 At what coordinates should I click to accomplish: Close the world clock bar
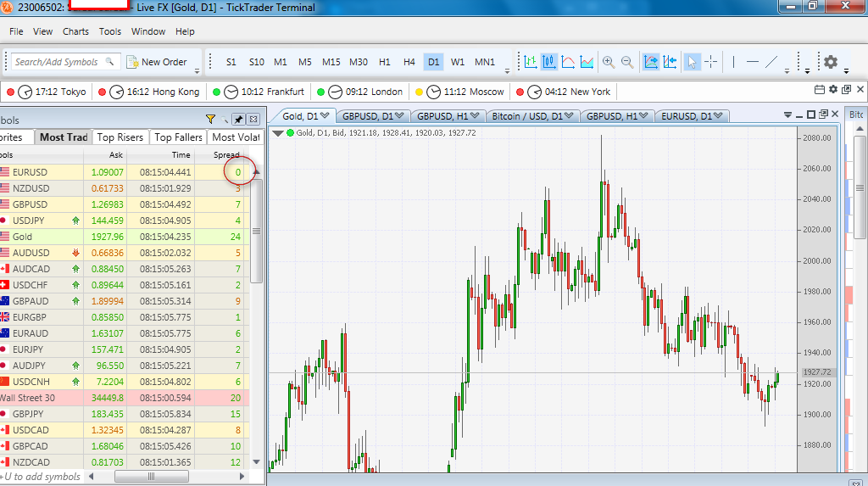coord(860,89)
